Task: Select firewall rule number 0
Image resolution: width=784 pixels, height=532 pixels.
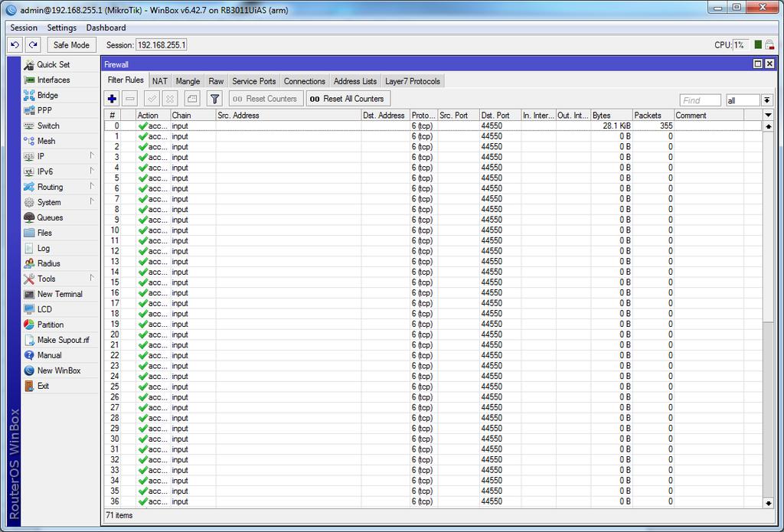Action: click(433, 126)
